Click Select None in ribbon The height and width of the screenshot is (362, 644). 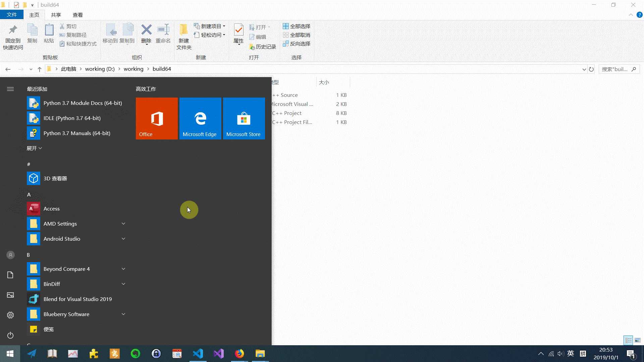[297, 35]
